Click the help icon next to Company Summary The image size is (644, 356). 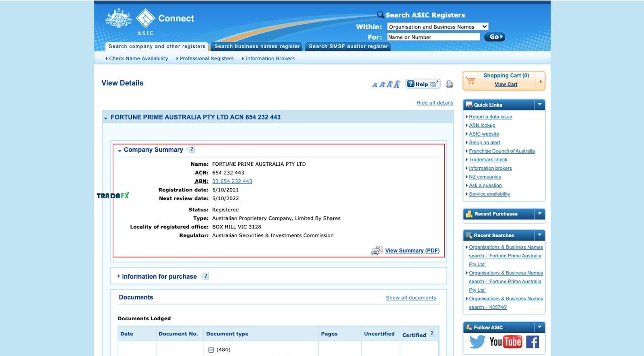pyautogui.click(x=192, y=149)
